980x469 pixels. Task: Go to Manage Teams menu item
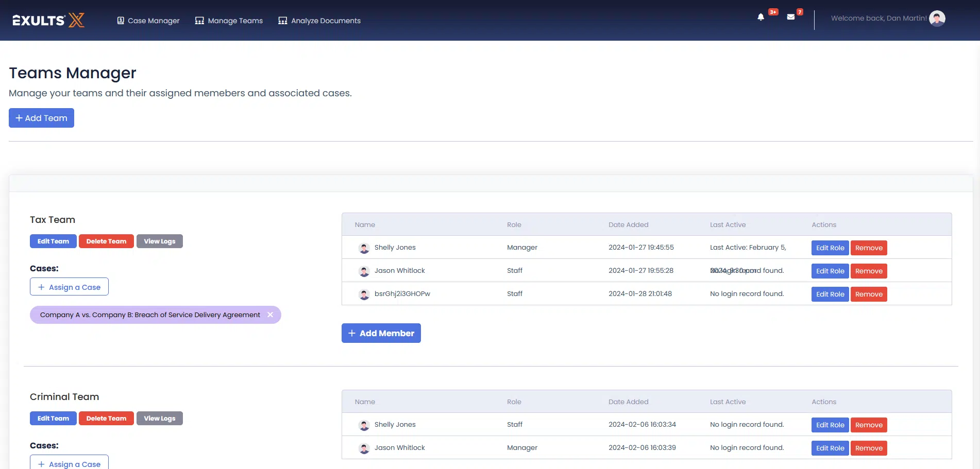click(229, 21)
